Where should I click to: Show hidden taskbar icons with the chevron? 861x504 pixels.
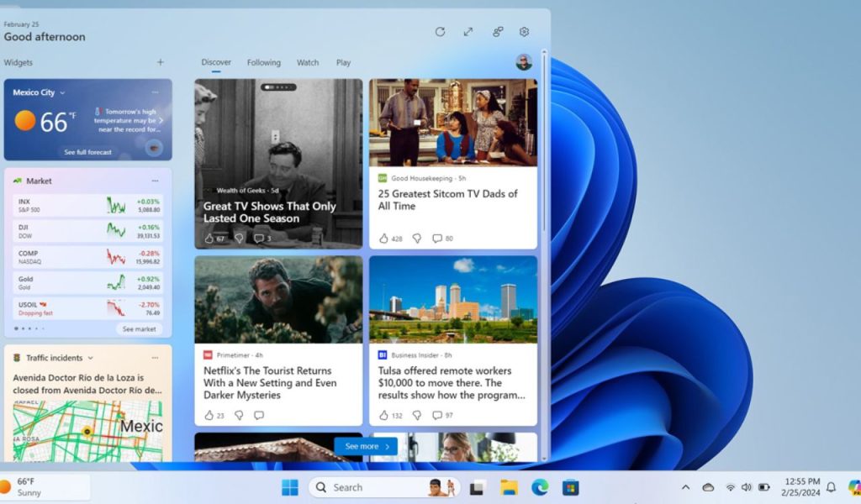click(x=685, y=487)
